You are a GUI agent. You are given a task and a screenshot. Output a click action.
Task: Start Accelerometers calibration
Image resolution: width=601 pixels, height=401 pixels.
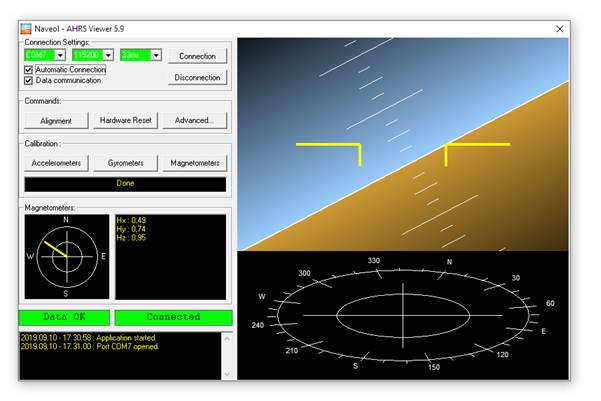click(x=56, y=162)
